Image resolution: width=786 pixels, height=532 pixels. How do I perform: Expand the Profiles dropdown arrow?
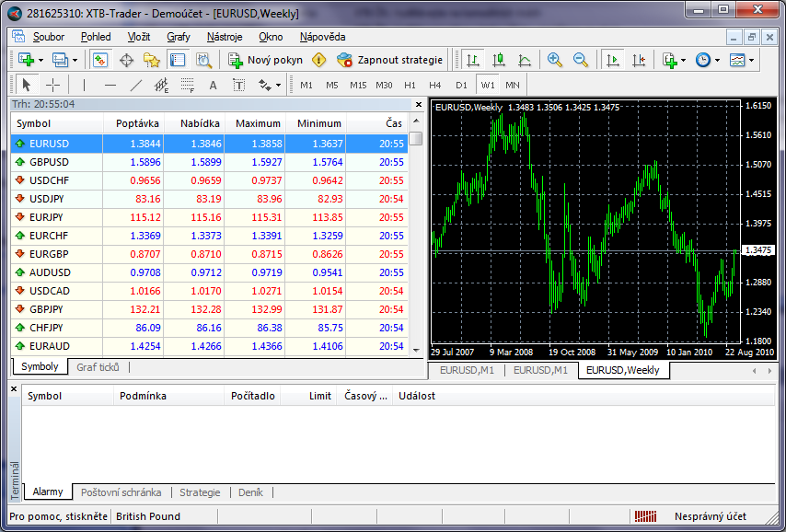tap(75, 61)
